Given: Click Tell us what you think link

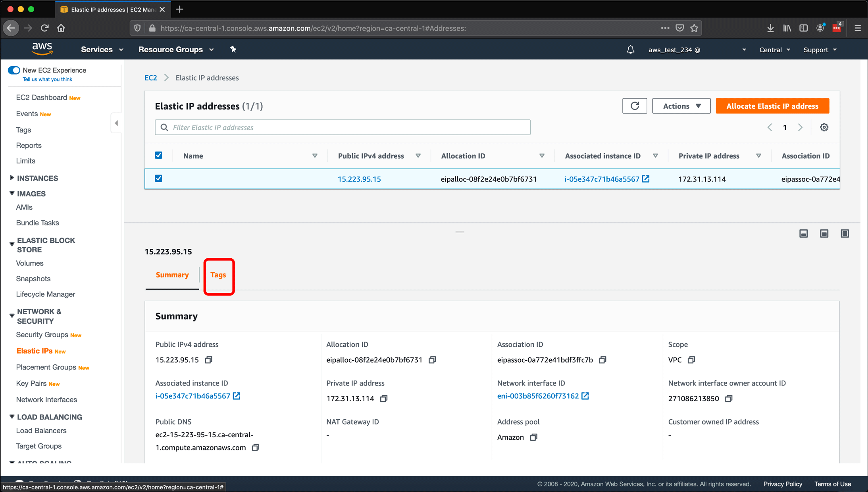Looking at the screenshot, I should tap(47, 79).
